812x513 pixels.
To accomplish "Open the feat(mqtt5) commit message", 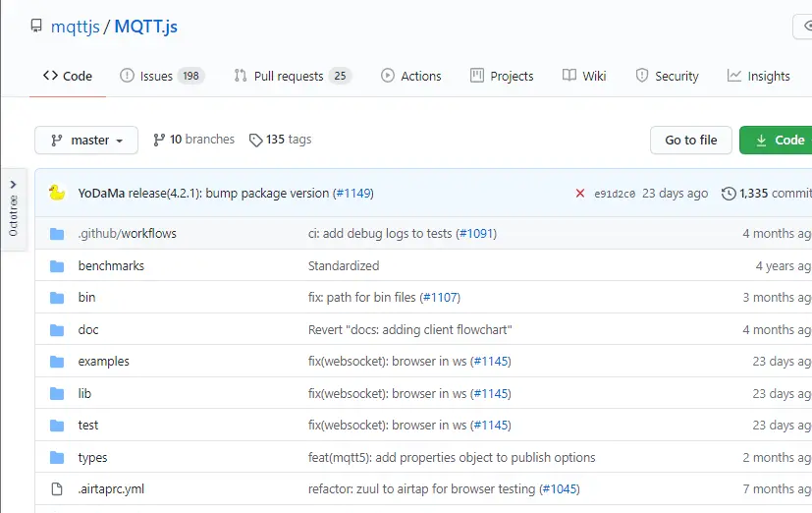I will (452, 458).
